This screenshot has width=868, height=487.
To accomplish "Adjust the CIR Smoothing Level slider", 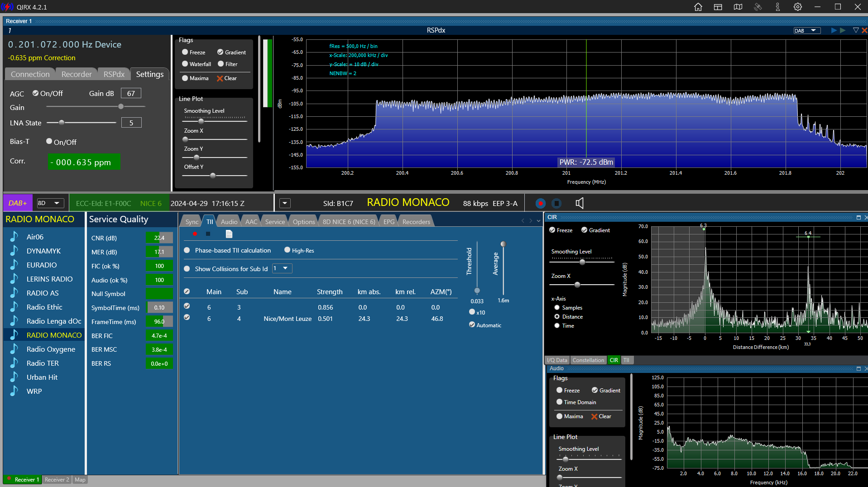I will [582, 262].
